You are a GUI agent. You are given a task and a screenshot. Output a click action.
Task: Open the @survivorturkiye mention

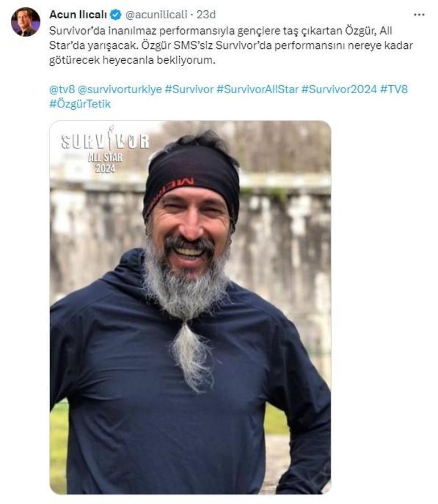coord(119,89)
